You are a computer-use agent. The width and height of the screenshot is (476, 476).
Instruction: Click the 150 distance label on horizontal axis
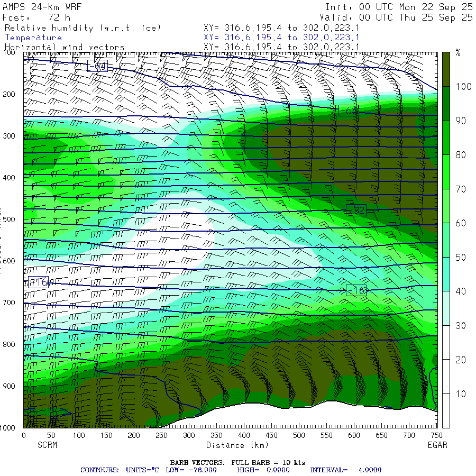pos(106,435)
